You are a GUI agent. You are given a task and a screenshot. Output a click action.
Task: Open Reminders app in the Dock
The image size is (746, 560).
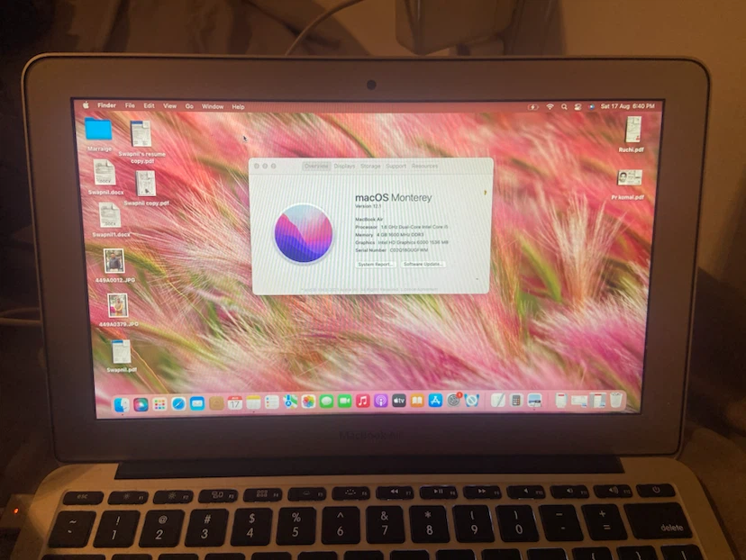point(272,402)
